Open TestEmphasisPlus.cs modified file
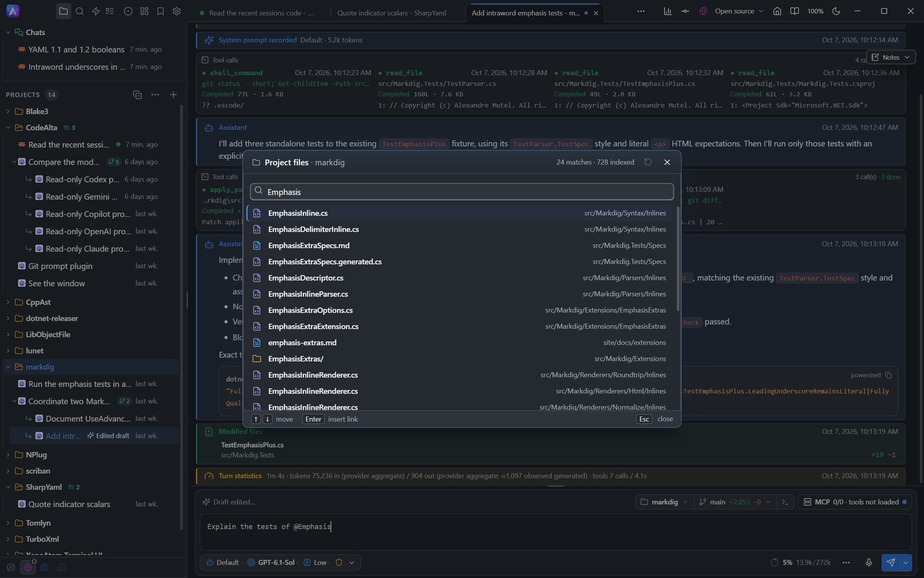This screenshot has height=578, width=924. (x=252, y=445)
